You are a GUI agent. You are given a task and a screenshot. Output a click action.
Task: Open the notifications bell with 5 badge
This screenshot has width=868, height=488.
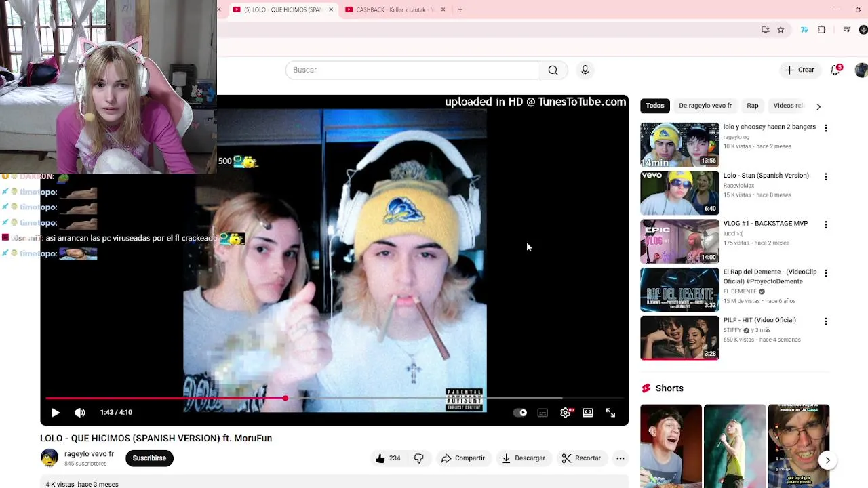tap(835, 70)
